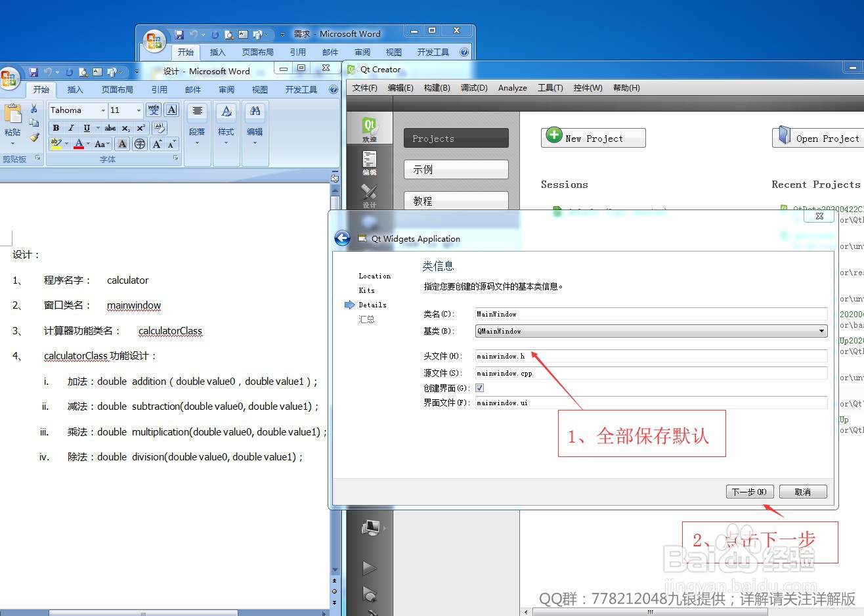Open Word help question mark in 设计 window
Image resolution: width=864 pixels, height=616 pixels.
334,89
